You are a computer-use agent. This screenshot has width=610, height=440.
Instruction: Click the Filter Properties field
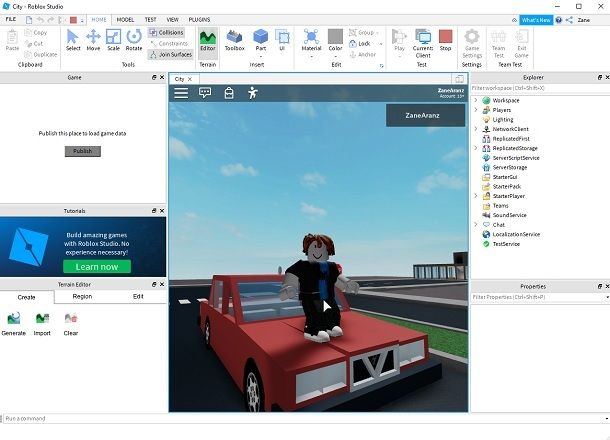(x=538, y=297)
